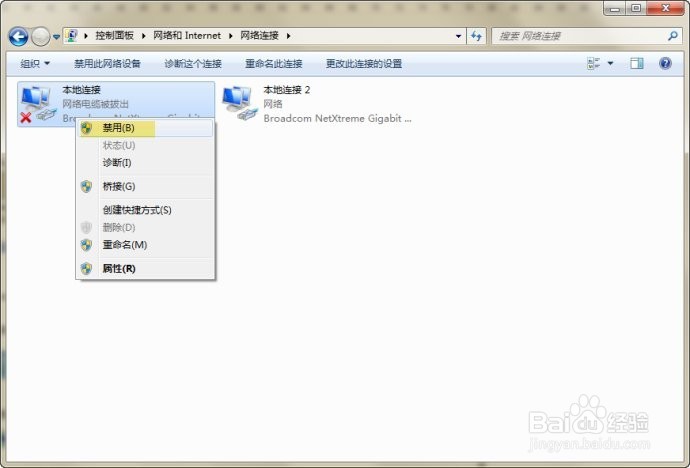
Task: Click 禁用此网络设备 in the toolbar
Action: point(107,64)
